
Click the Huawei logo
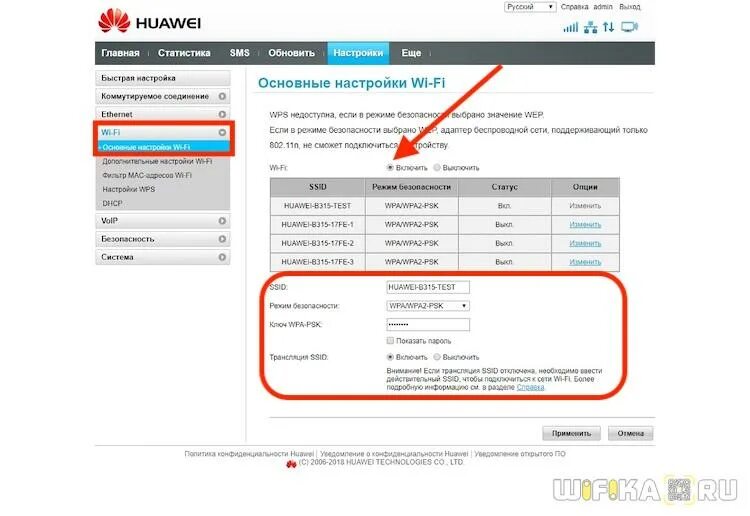[x=150, y=21]
